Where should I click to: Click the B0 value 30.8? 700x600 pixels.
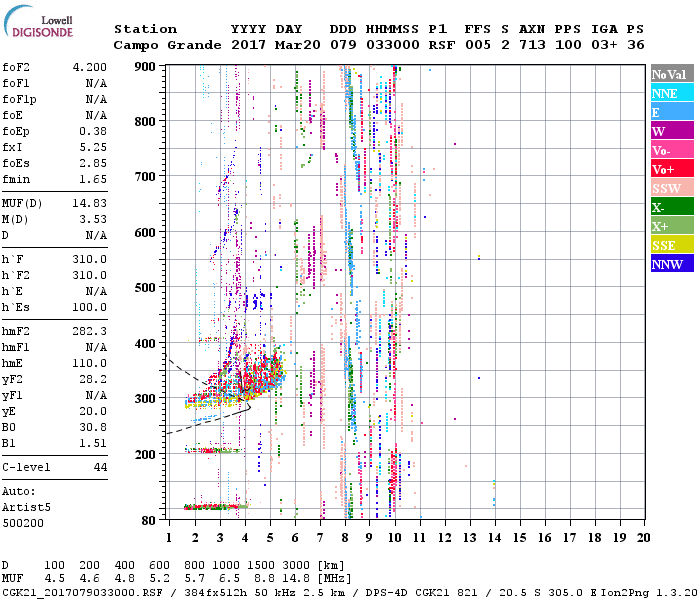pyautogui.click(x=93, y=428)
